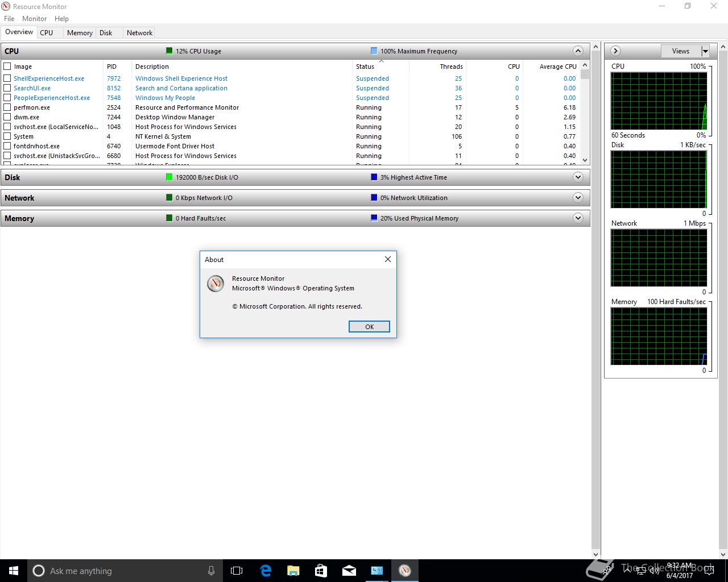The image size is (728, 582).
Task: Check the Image select-all checkbox
Action: point(7,66)
